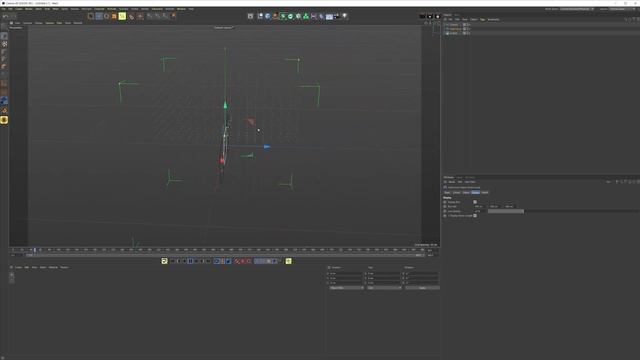The width and height of the screenshot is (640, 360).
Task: Toggle the first checkbox in the Display section
Action: point(475,202)
